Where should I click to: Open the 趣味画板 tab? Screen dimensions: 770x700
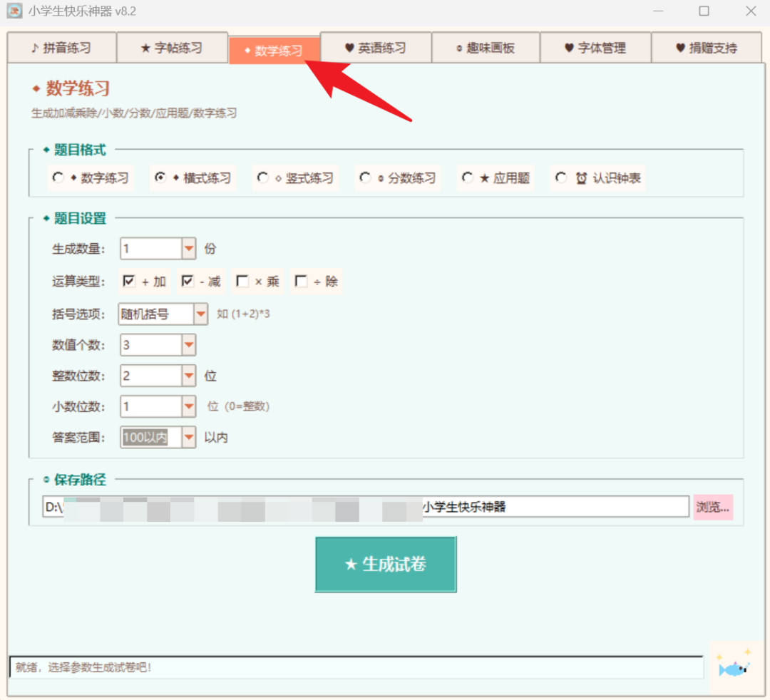click(486, 48)
